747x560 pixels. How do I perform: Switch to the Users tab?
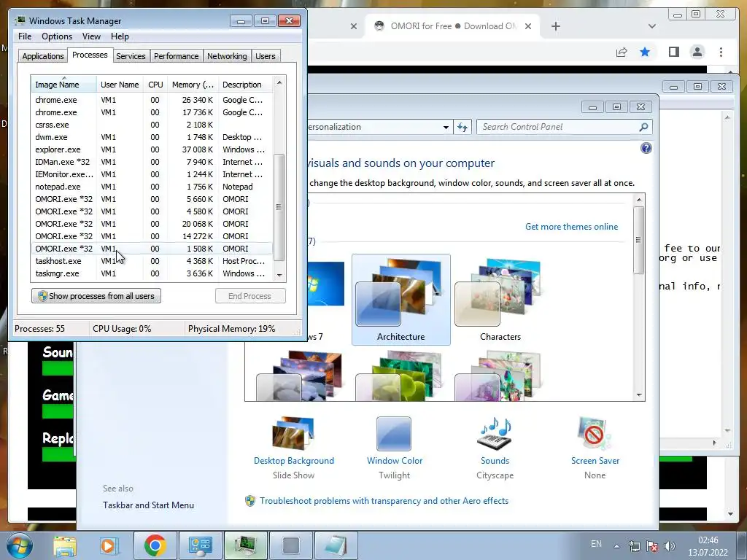[265, 56]
